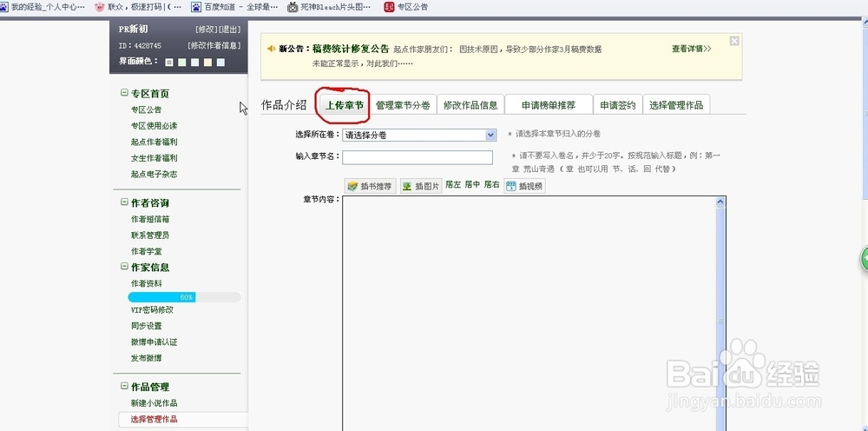868x431 pixels.
Task: Open VIP密码修改 in the sidebar
Action: click(152, 309)
